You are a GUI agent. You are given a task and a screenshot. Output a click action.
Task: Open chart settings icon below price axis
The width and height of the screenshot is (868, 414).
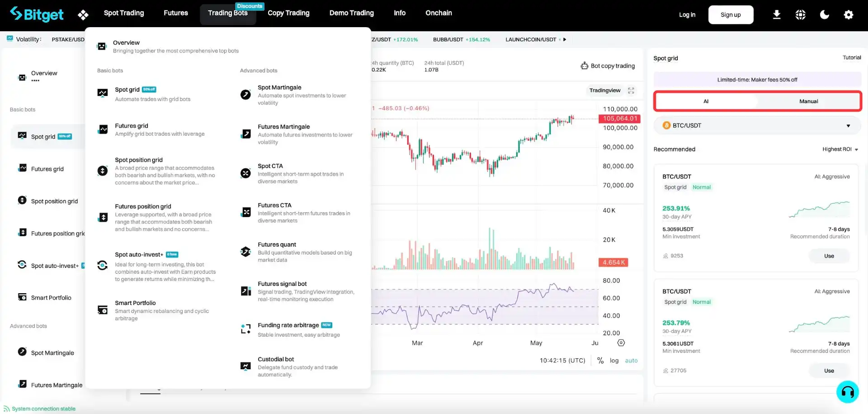tap(621, 343)
